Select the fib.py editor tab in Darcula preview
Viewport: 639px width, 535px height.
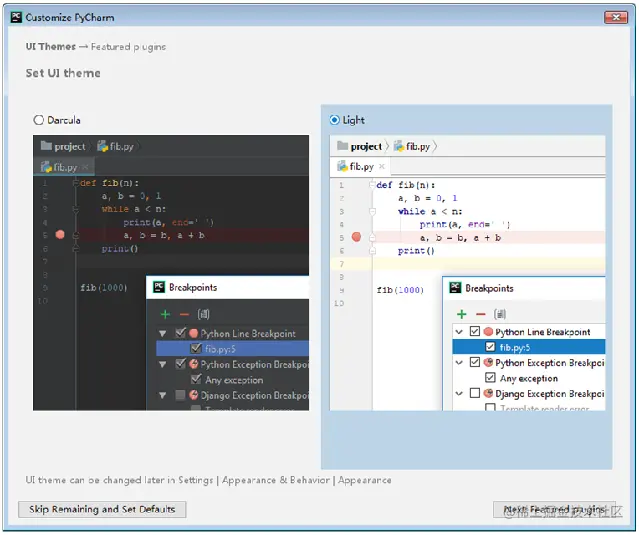pos(64,167)
